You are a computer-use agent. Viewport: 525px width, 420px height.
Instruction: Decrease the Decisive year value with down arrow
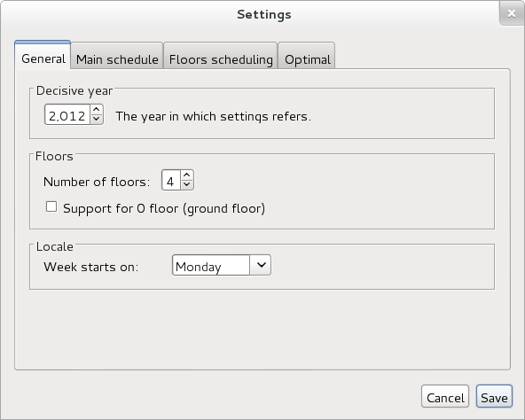coord(97,119)
